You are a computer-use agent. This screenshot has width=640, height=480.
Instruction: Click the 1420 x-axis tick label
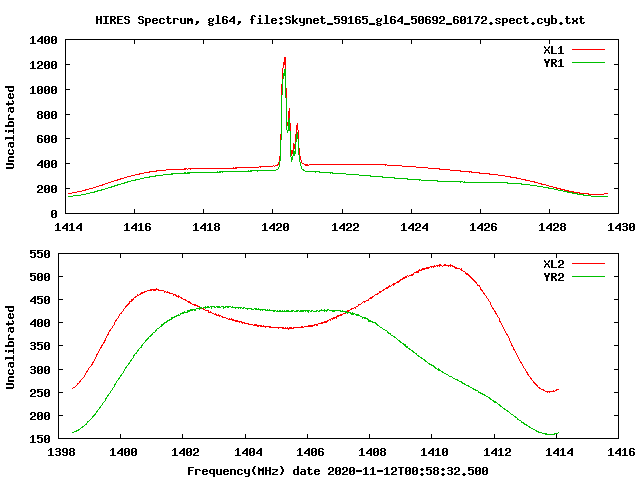[276, 227]
